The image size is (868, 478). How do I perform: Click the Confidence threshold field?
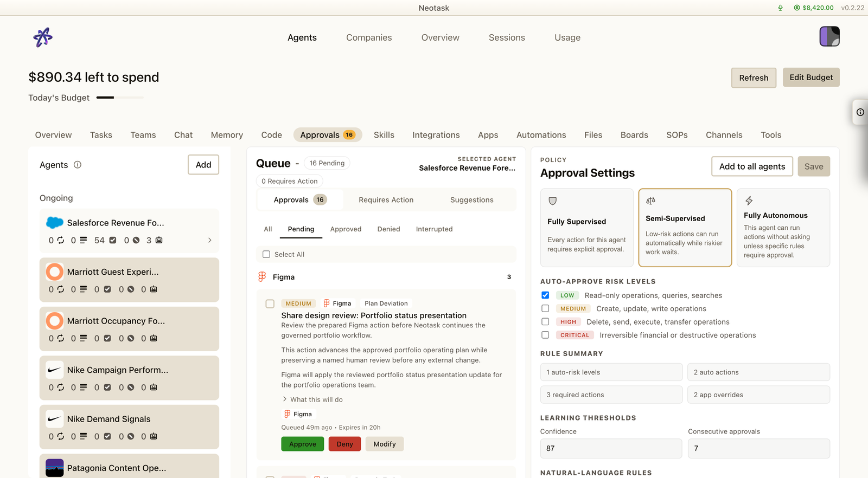[611, 448]
